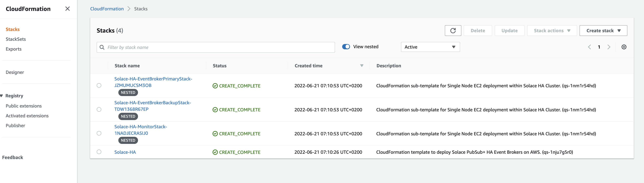
Task: Click NESTED badge under EventBrokerBackupStack
Action: (128, 116)
